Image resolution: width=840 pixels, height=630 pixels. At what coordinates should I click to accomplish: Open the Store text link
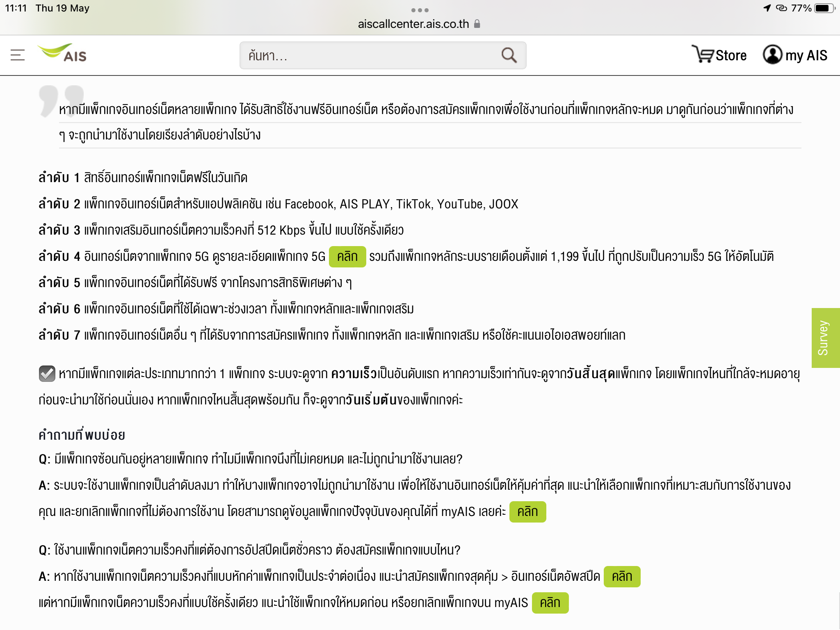[731, 55]
